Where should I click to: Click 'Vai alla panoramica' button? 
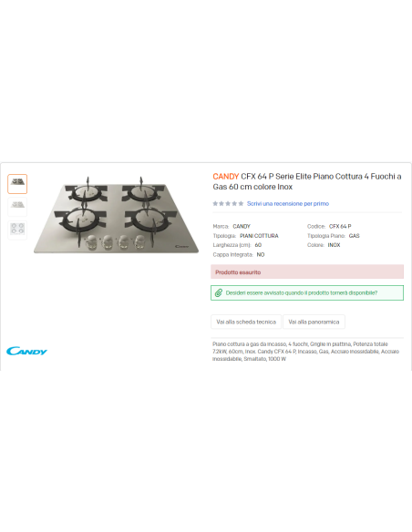314,322
